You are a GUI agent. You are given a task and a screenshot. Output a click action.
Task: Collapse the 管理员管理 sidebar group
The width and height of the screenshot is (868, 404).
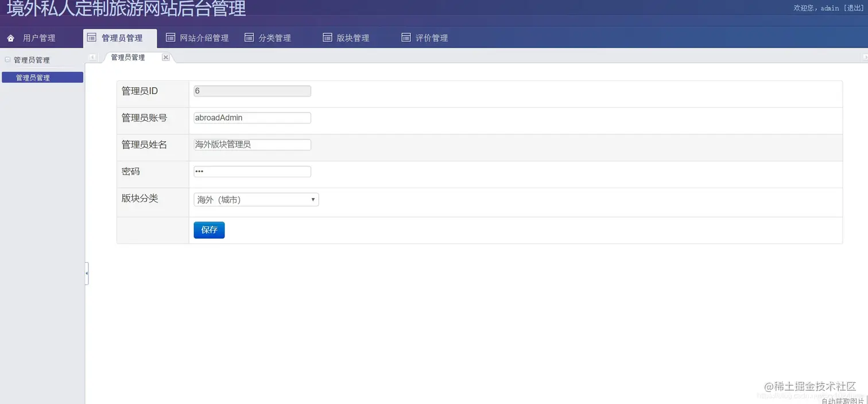click(x=7, y=60)
